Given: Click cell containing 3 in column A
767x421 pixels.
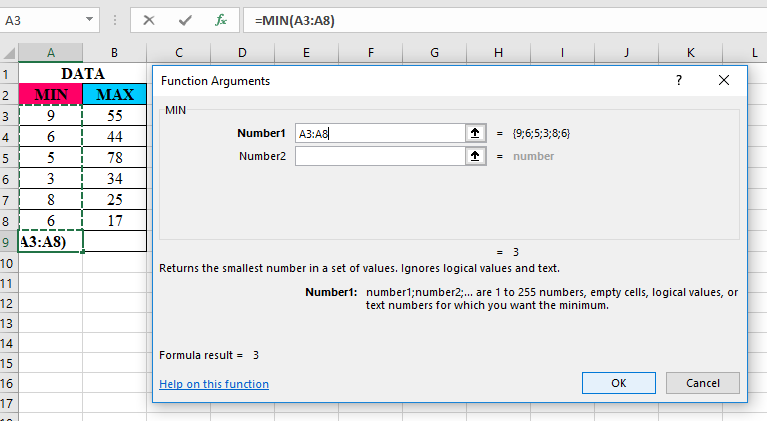Looking at the screenshot, I should tap(51, 178).
